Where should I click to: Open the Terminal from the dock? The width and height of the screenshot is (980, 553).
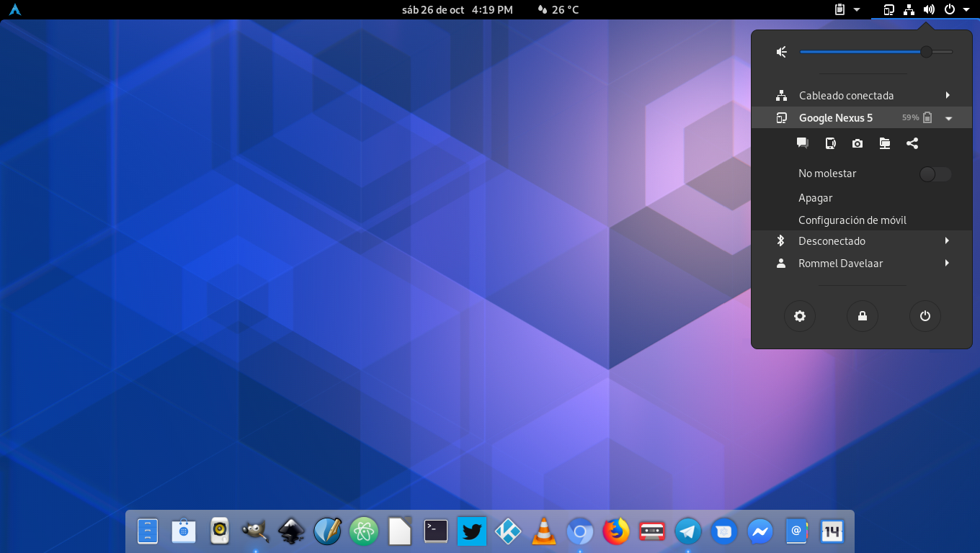tap(436, 531)
